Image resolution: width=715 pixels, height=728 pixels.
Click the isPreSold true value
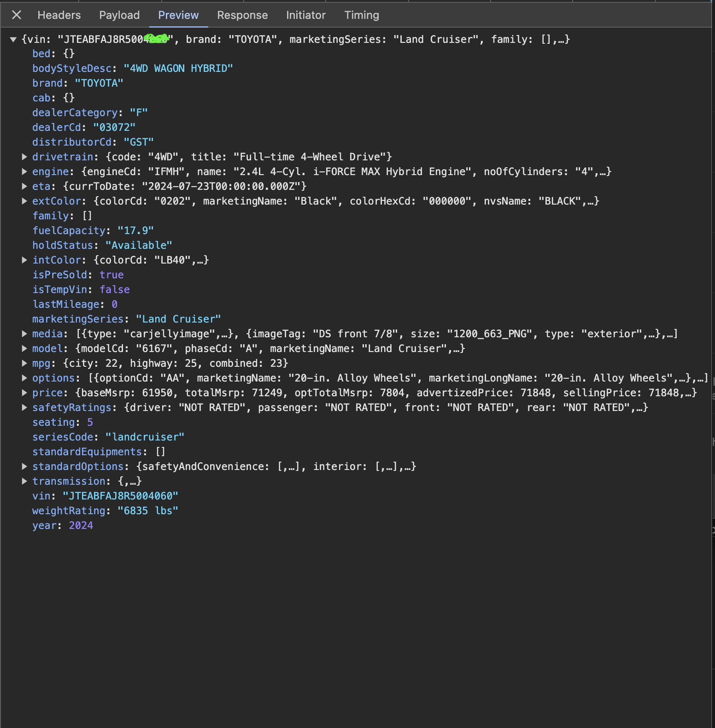[111, 275]
